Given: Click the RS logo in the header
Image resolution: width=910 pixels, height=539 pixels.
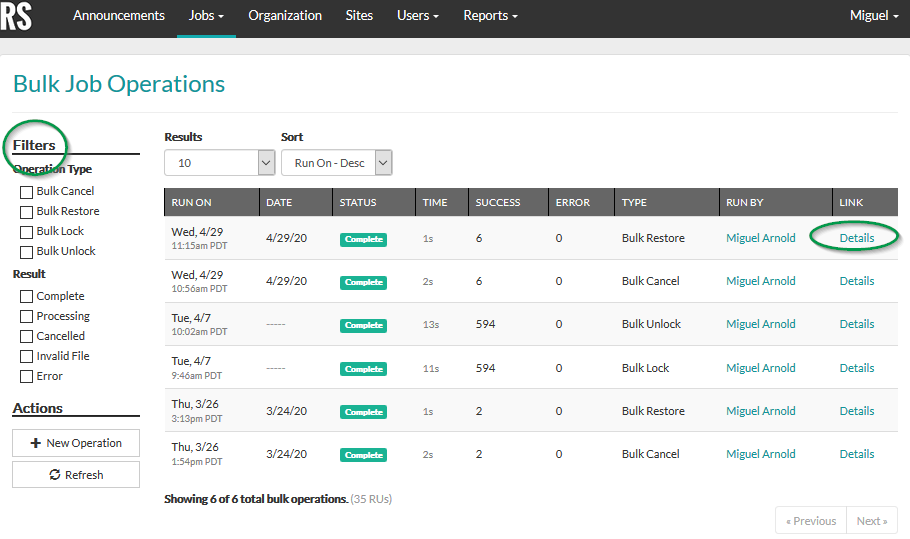Looking at the screenshot, I should 16,16.
